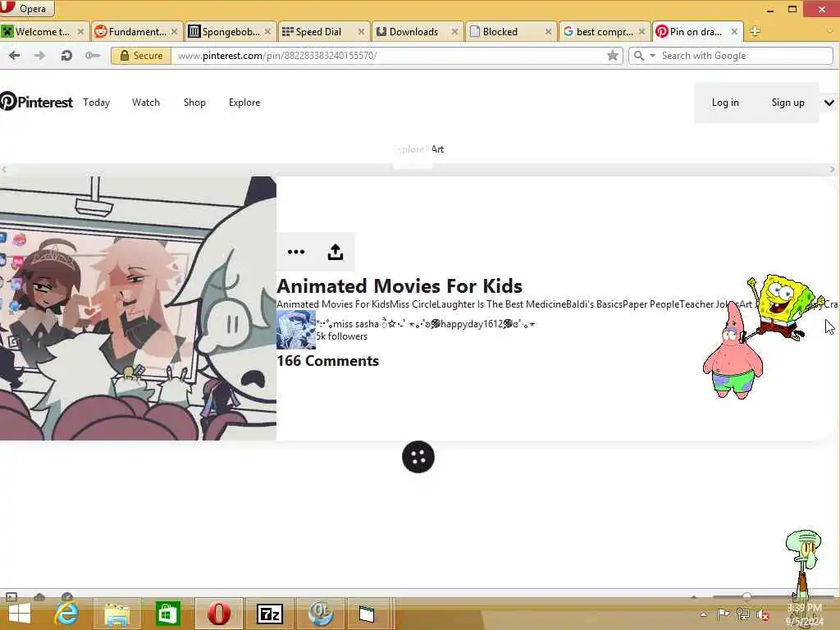Click the 166 Comments heading
The width and height of the screenshot is (840, 630).
click(x=328, y=361)
